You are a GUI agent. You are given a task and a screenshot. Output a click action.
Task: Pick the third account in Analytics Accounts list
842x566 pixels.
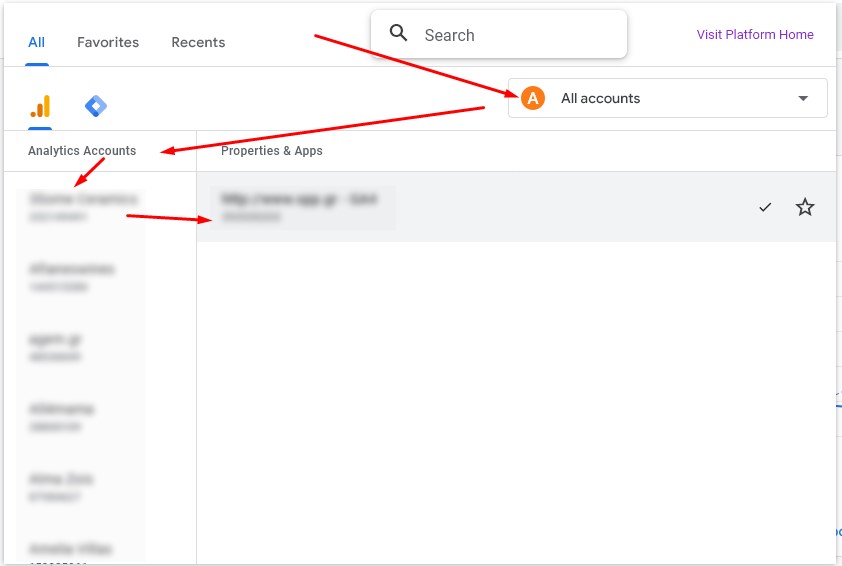coord(56,347)
